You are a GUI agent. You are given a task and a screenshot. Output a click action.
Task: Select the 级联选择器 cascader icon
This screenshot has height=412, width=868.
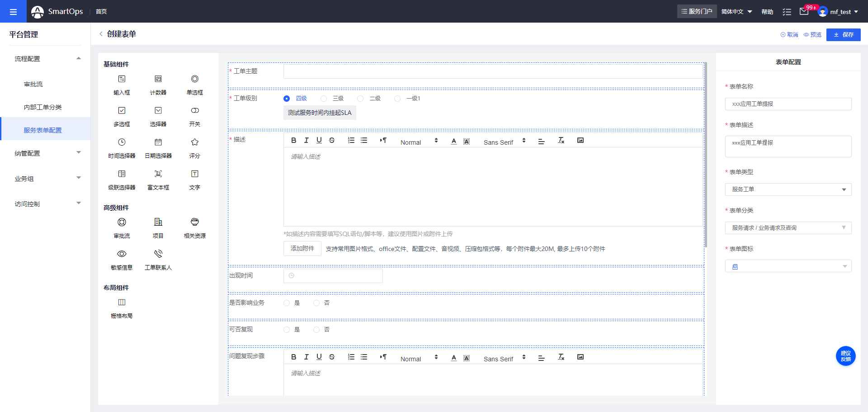[122, 174]
